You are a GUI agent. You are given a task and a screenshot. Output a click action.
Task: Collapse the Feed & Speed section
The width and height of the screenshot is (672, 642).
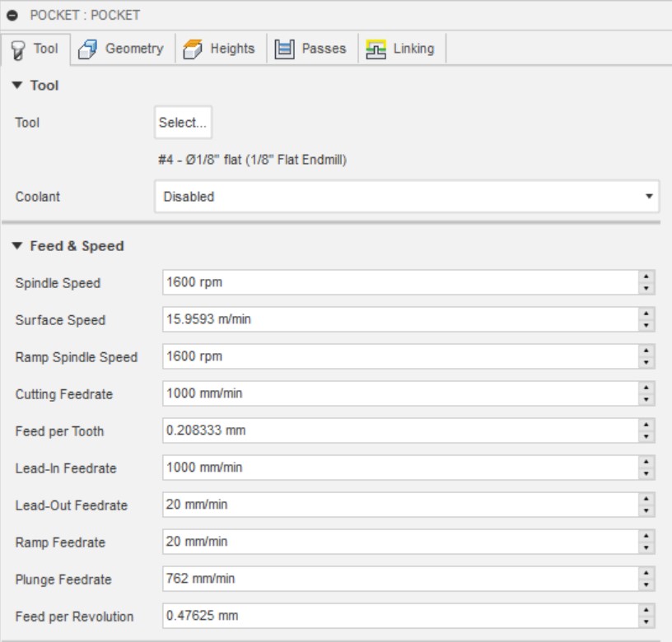click(17, 246)
